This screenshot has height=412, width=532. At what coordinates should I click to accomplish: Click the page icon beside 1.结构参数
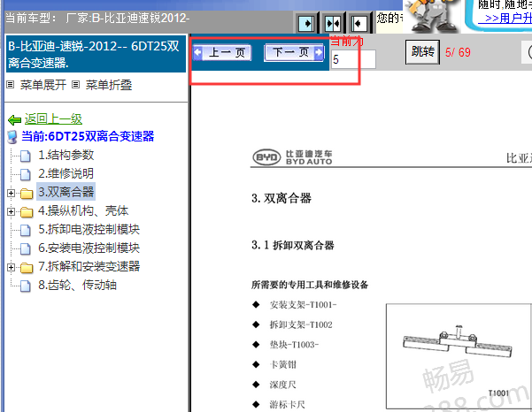[x=26, y=156]
